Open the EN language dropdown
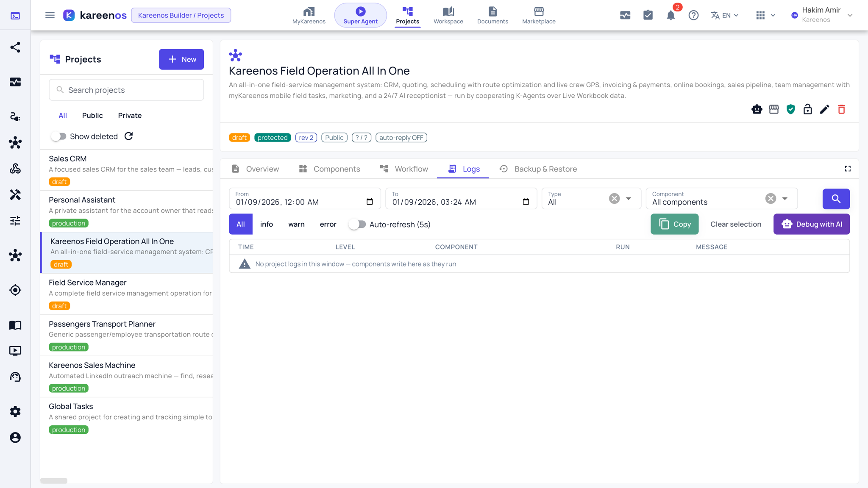Image resolution: width=868 pixels, height=488 pixels. pyautogui.click(x=725, y=16)
